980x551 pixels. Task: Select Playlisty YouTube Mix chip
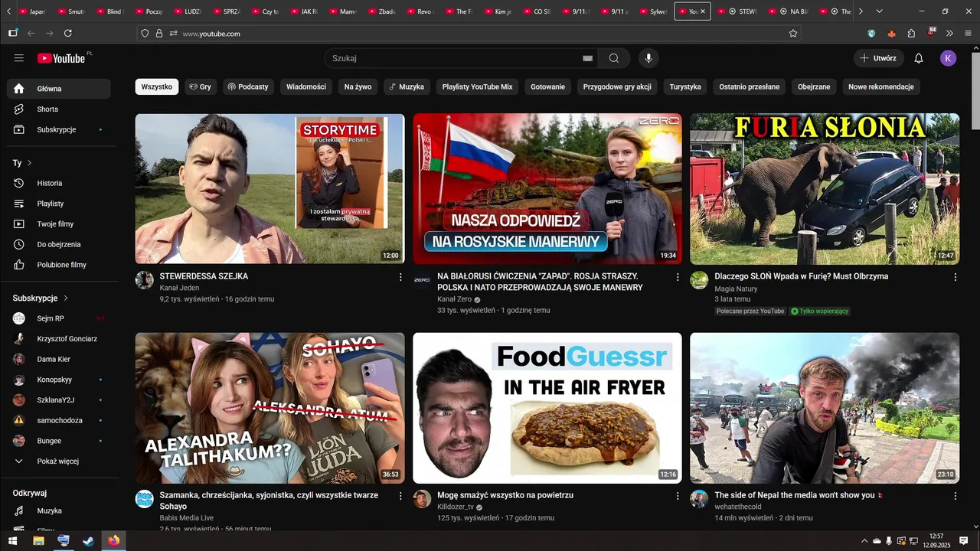477,87
